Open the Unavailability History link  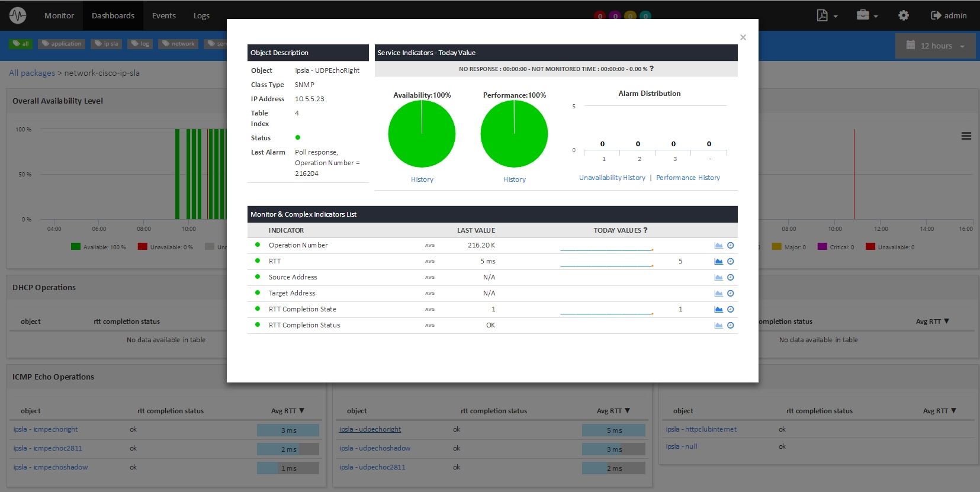pos(612,178)
